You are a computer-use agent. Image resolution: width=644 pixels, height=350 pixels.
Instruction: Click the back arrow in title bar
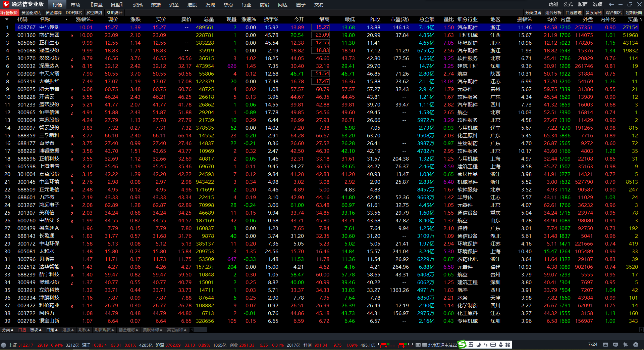[x=611, y=4]
